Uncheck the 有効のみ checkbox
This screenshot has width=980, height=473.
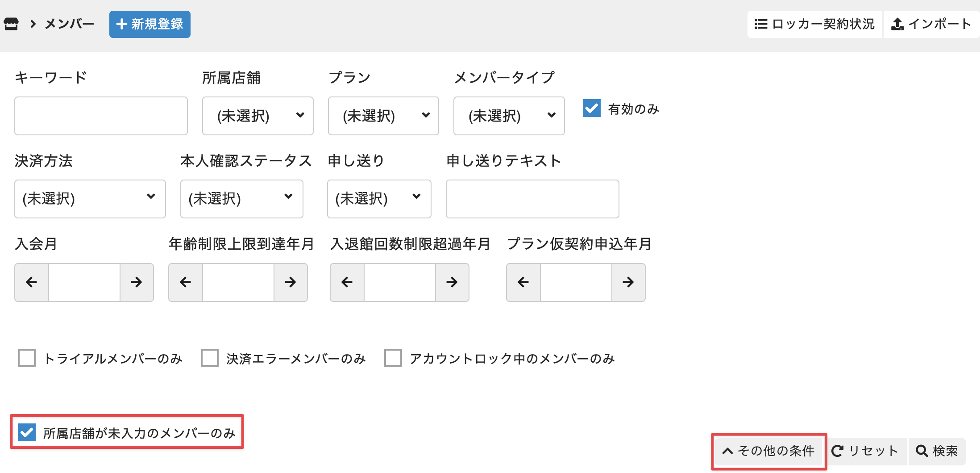click(x=592, y=109)
